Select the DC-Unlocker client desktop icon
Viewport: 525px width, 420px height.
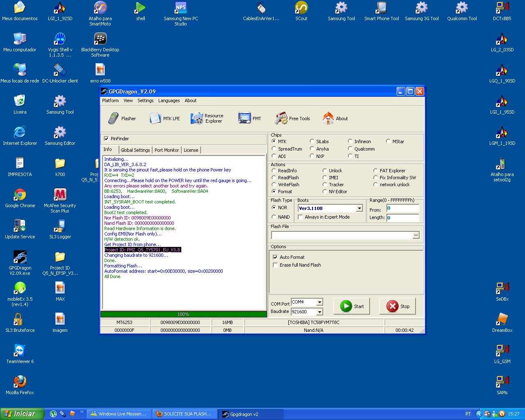tap(60, 73)
